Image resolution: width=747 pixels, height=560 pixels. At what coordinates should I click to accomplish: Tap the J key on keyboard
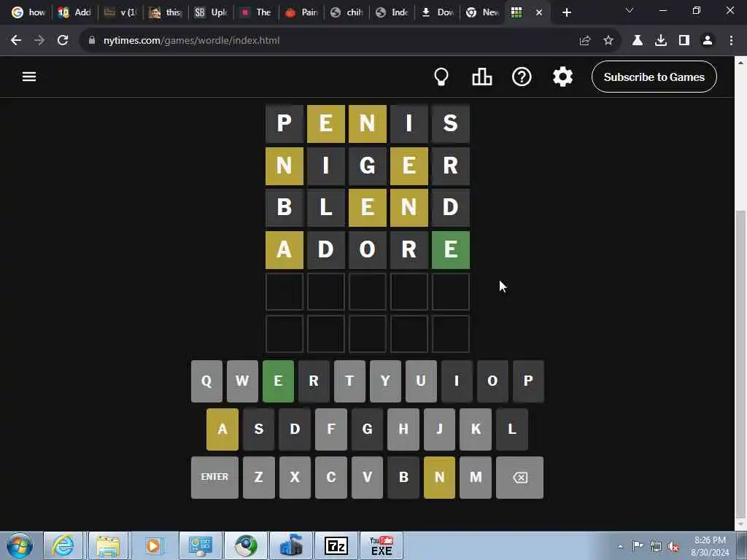pos(439,429)
